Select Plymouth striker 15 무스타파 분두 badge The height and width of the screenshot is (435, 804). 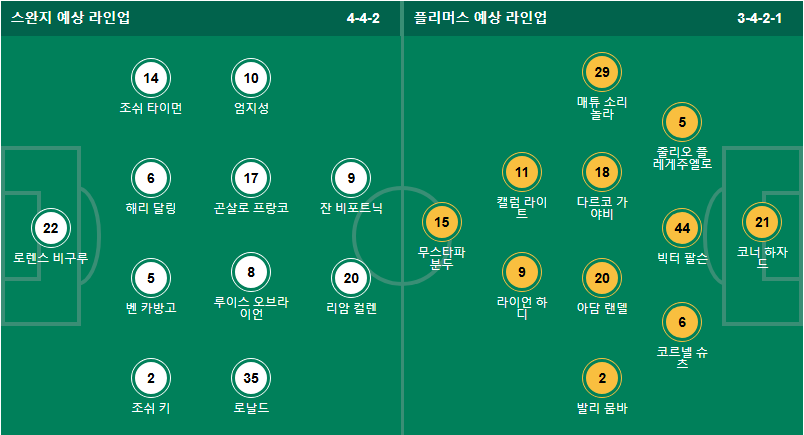click(442, 222)
